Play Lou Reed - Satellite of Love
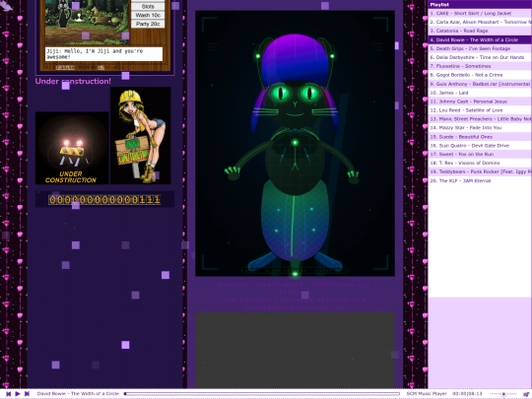 click(480, 110)
